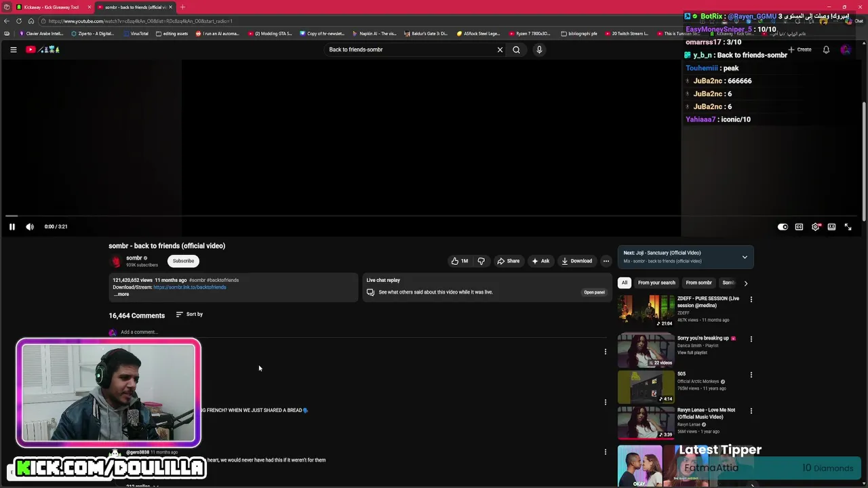868x488 pixels.
Task: Open options for Ravyn Lenae video
Action: tap(751, 411)
